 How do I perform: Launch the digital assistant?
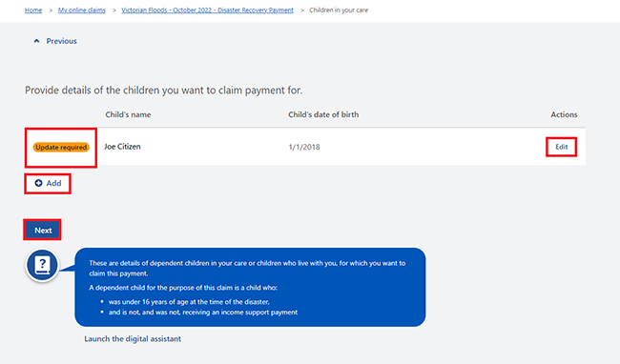tap(133, 338)
